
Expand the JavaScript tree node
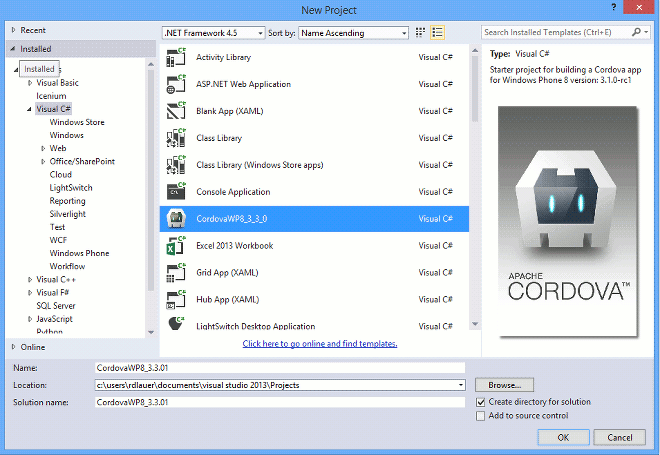30,319
